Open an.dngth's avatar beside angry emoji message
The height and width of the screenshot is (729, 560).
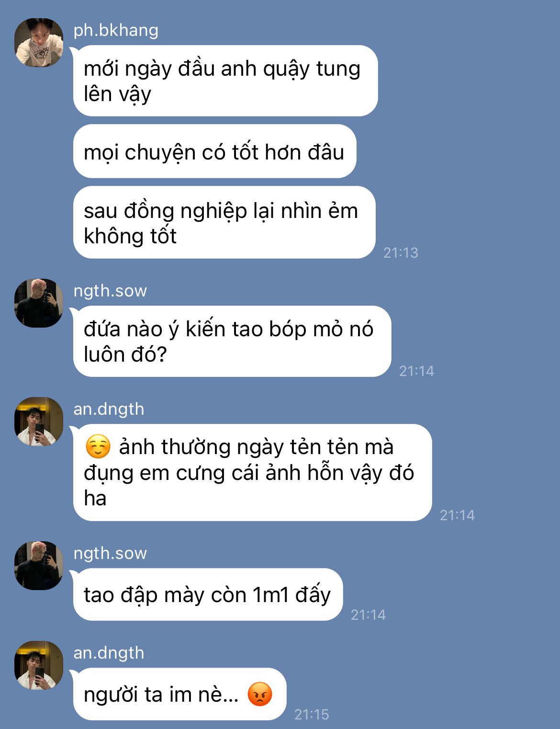39,665
